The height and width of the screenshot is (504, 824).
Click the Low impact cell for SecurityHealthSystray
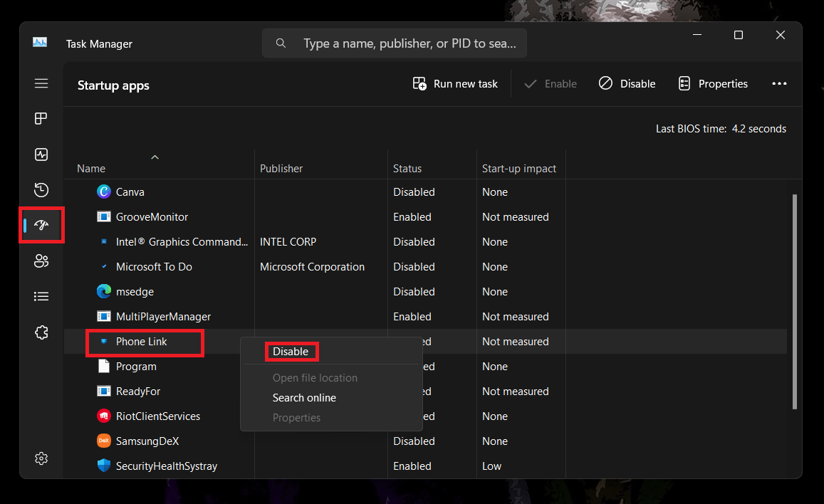(x=491, y=466)
